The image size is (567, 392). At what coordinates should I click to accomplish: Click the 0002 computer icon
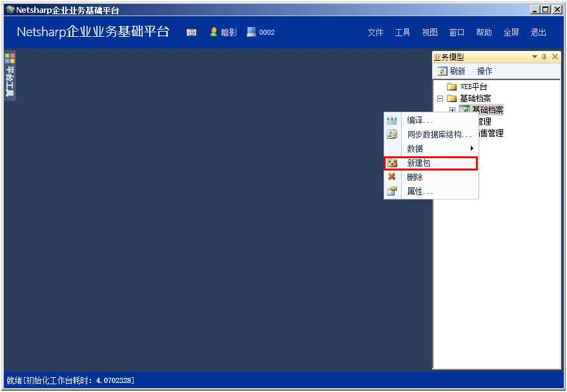pos(251,32)
